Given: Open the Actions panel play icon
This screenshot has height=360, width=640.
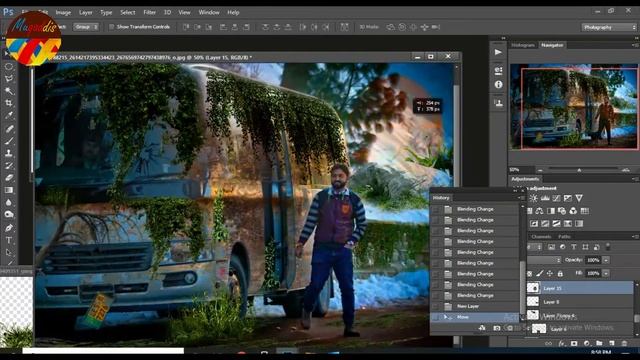Looking at the screenshot, I should (x=498, y=52).
